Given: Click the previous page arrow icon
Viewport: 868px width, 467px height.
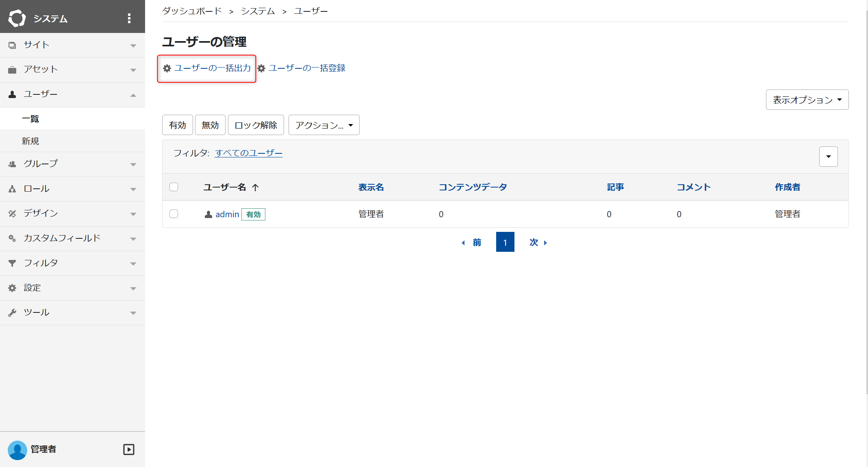Looking at the screenshot, I should click(463, 243).
